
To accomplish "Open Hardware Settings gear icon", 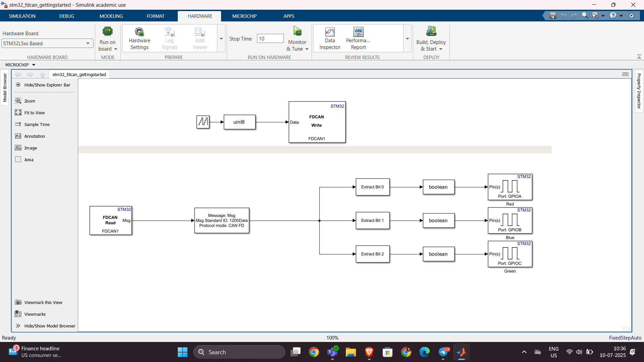I will click(x=139, y=32).
